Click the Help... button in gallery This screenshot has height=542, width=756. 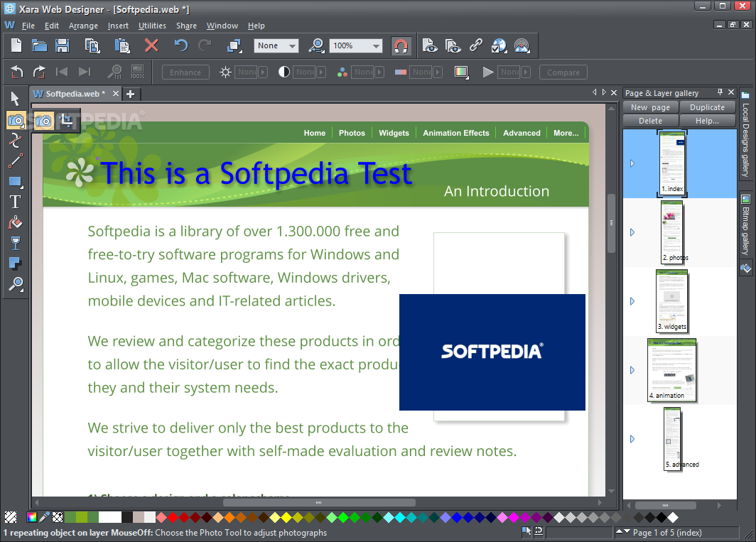[707, 121]
